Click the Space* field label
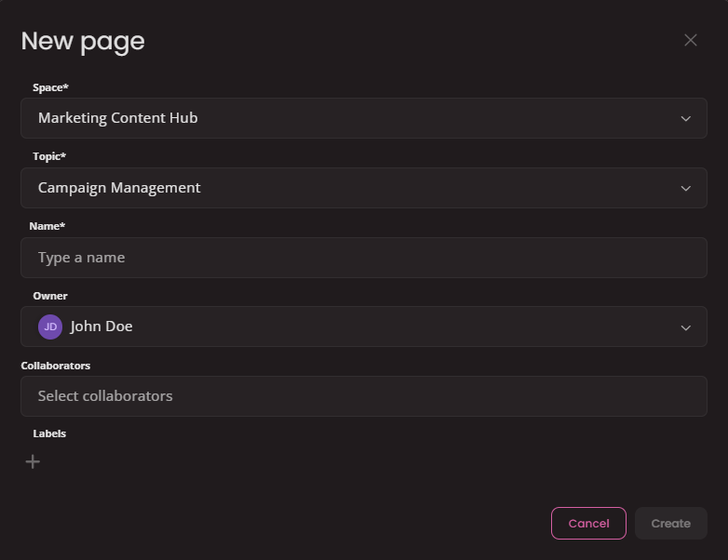This screenshot has width=728, height=560. point(51,87)
